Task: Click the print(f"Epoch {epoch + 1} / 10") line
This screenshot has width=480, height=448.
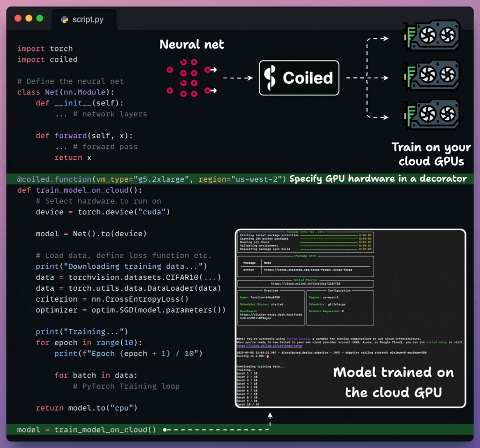Action: [x=128, y=354]
